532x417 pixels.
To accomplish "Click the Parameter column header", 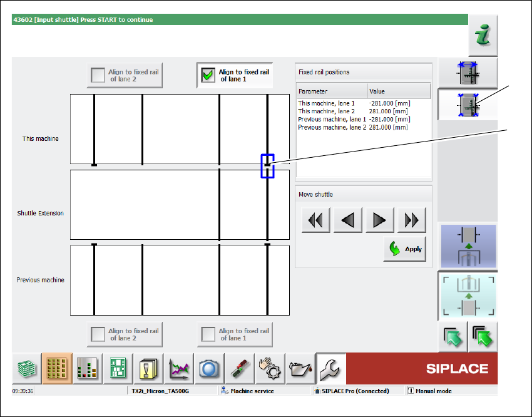I will [332, 91].
